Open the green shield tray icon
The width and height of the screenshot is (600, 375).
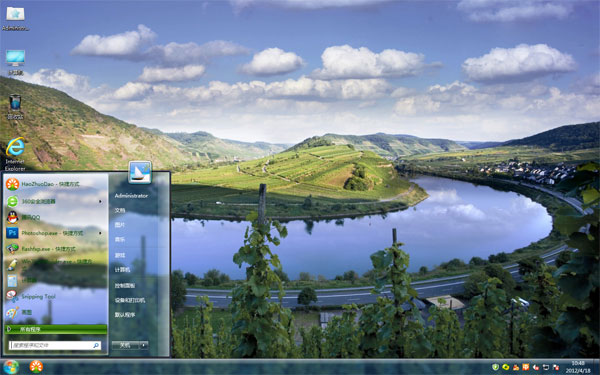pos(495,367)
